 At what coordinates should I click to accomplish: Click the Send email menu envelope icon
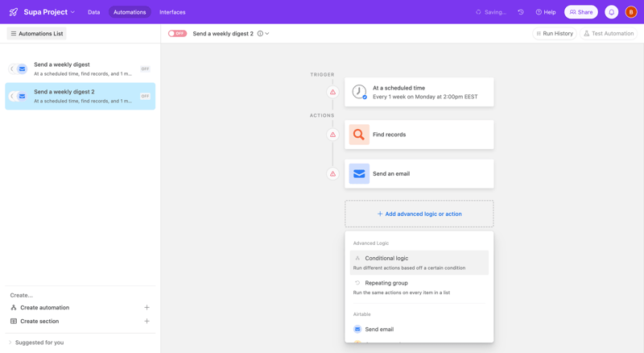tap(357, 329)
